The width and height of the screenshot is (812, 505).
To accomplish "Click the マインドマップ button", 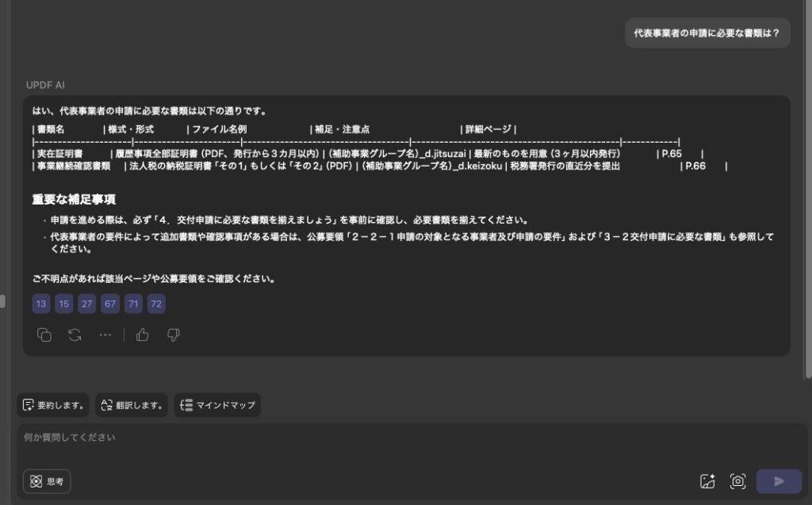I will 217,405.
